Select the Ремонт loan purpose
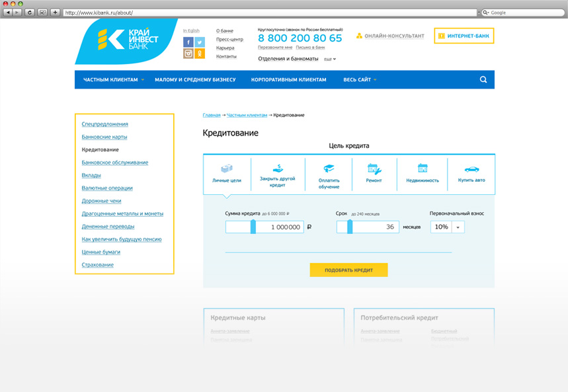The width and height of the screenshot is (568, 392). [x=374, y=174]
